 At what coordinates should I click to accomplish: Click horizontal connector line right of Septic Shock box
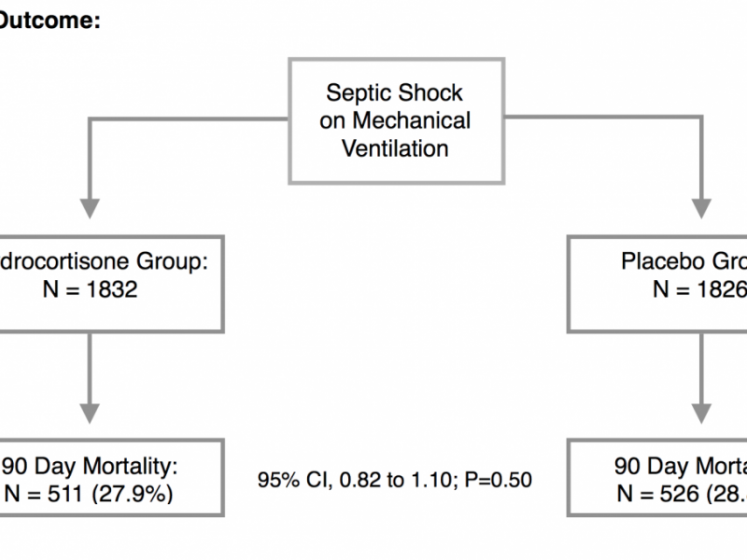pos(598,119)
